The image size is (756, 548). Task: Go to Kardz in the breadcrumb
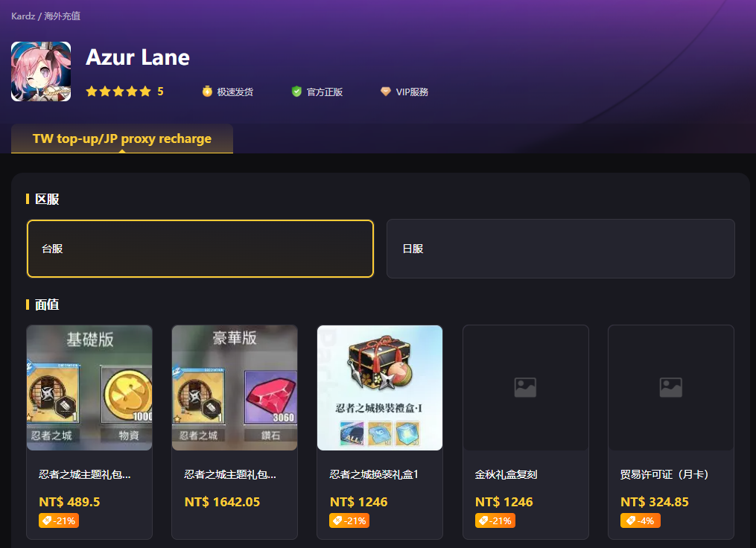click(x=23, y=16)
